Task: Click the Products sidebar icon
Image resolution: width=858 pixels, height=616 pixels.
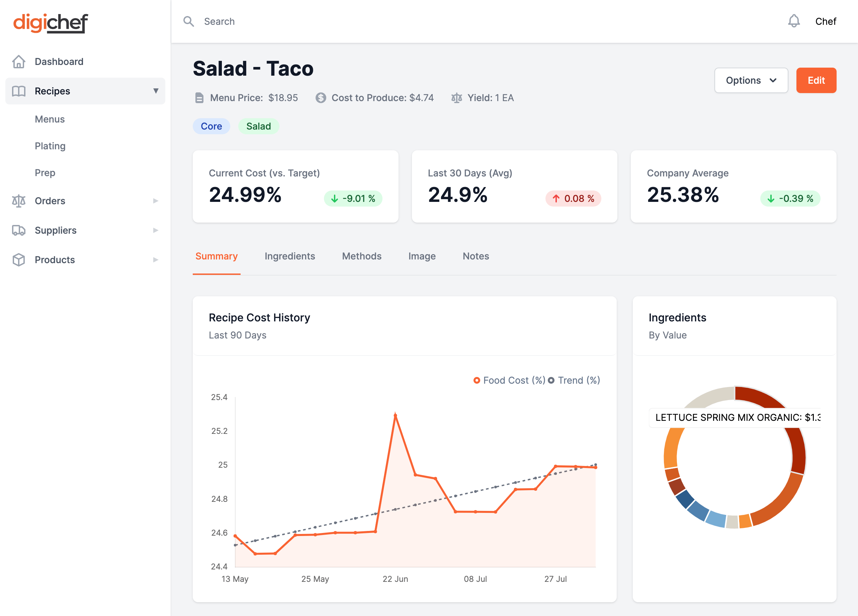Action: point(19,259)
